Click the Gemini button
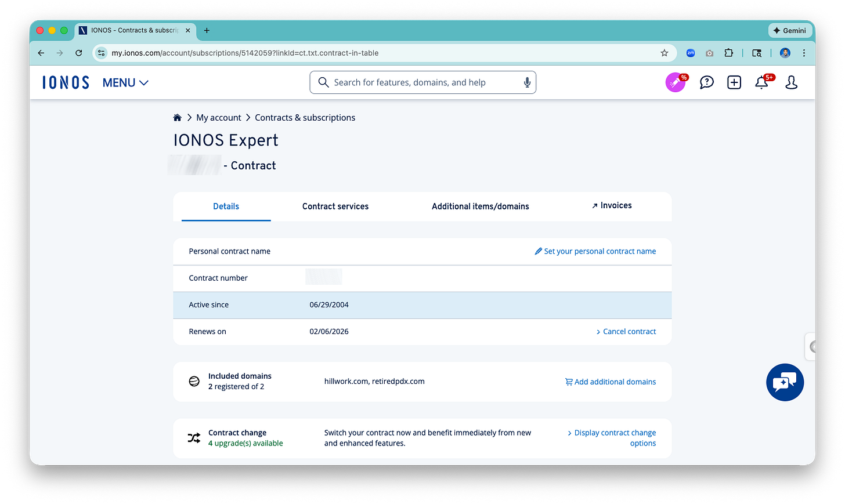 click(x=789, y=31)
